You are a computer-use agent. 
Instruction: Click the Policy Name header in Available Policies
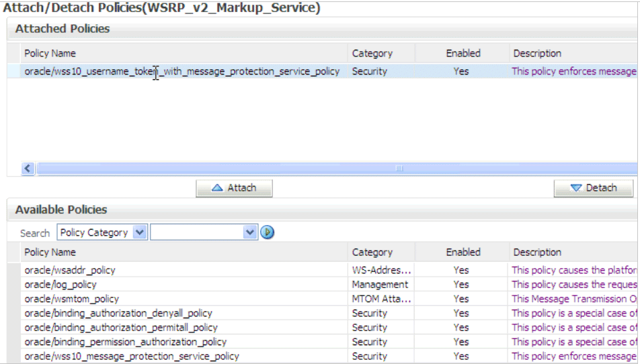[x=184, y=252]
